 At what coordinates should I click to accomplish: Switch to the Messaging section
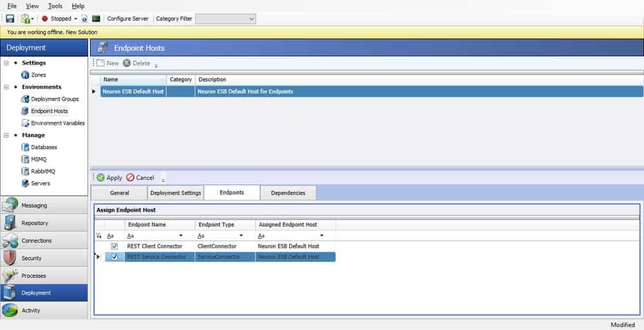click(44, 205)
